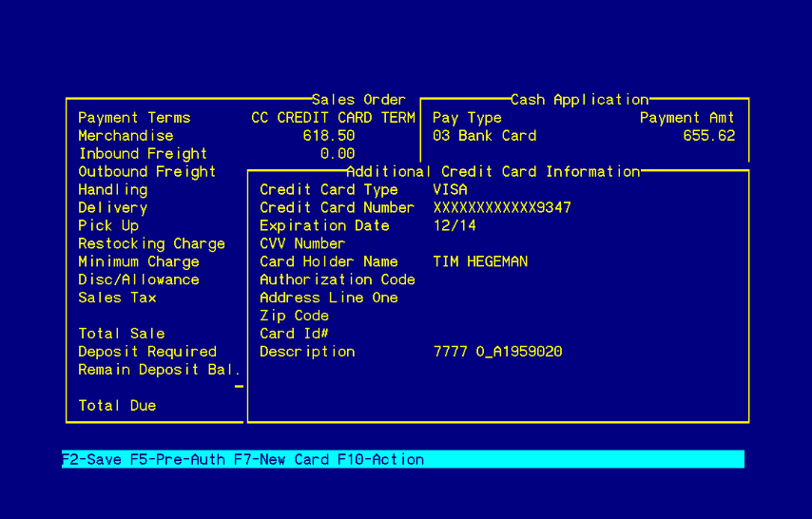Click the CVV Number label

(302, 243)
